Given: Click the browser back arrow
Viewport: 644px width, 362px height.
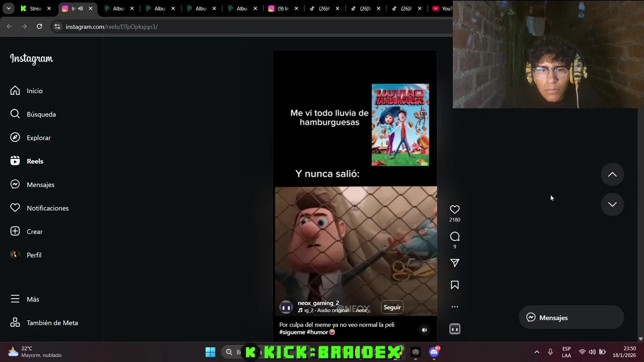Looking at the screenshot, I should [x=10, y=26].
